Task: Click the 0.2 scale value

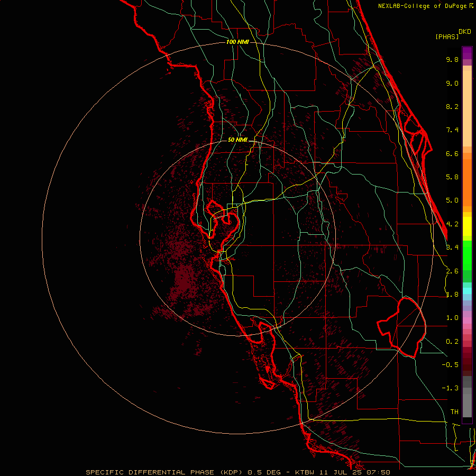Action: click(452, 342)
